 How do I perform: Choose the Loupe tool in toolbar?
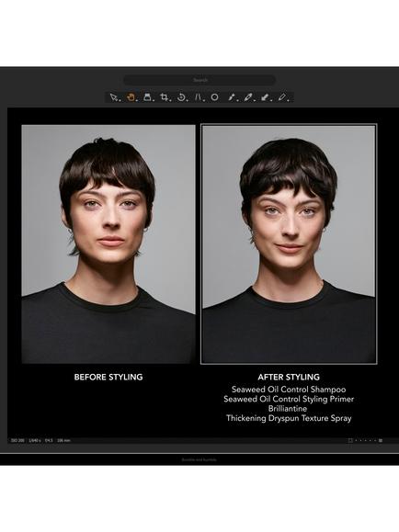pyautogui.click(x=147, y=97)
